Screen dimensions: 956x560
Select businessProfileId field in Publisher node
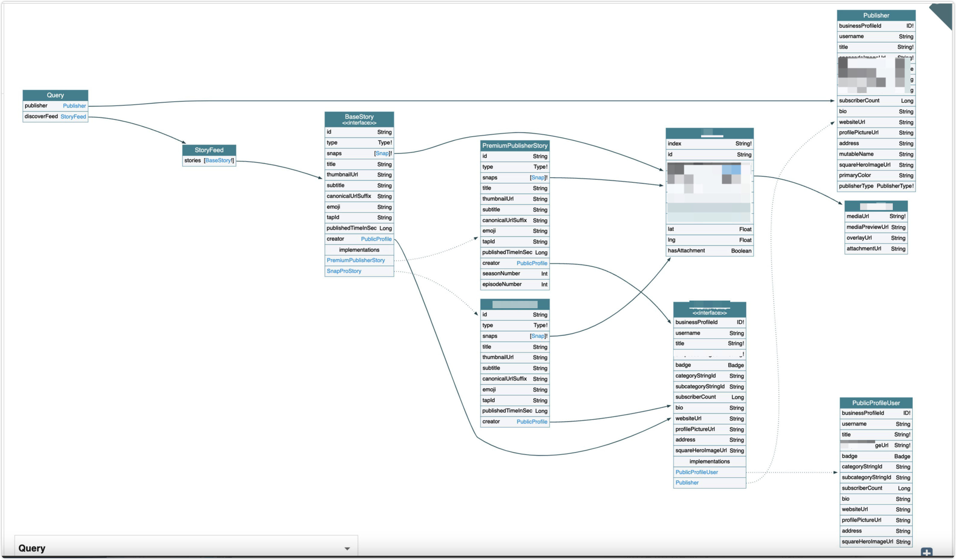coord(876,26)
